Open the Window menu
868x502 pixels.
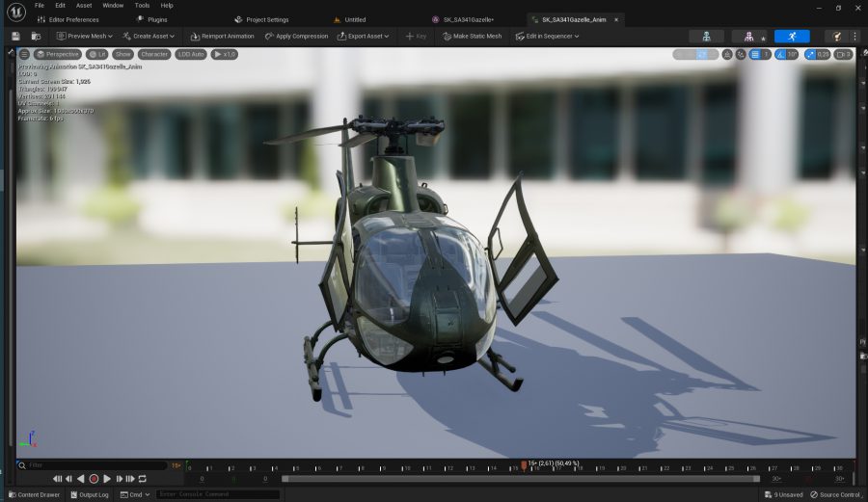click(x=113, y=6)
